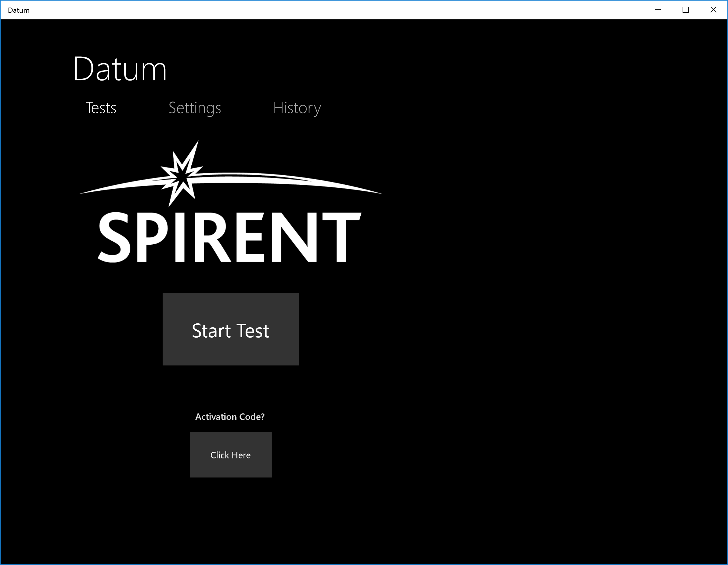Close the Datum application window
This screenshot has width=728, height=565.
click(x=713, y=10)
